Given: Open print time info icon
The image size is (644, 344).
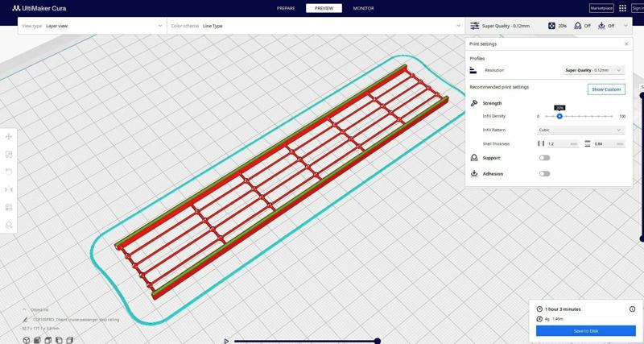Looking at the screenshot, I should click(632, 309).
